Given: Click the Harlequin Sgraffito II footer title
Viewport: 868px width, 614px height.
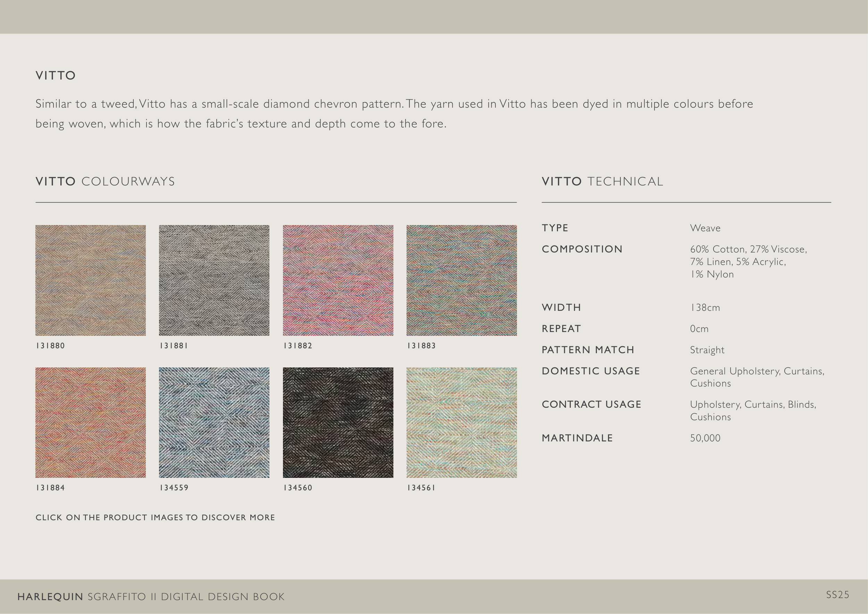Looking at the screenshot, I should (151, 597).
